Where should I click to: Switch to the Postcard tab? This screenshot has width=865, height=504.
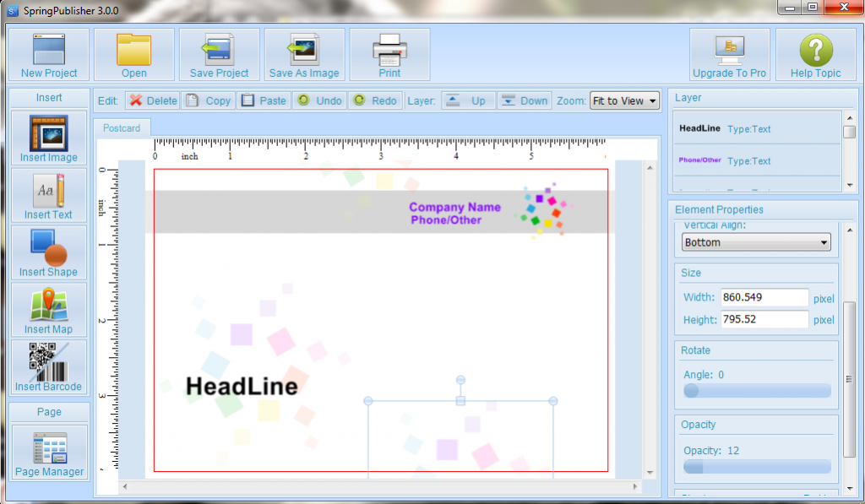click(122, 127)
